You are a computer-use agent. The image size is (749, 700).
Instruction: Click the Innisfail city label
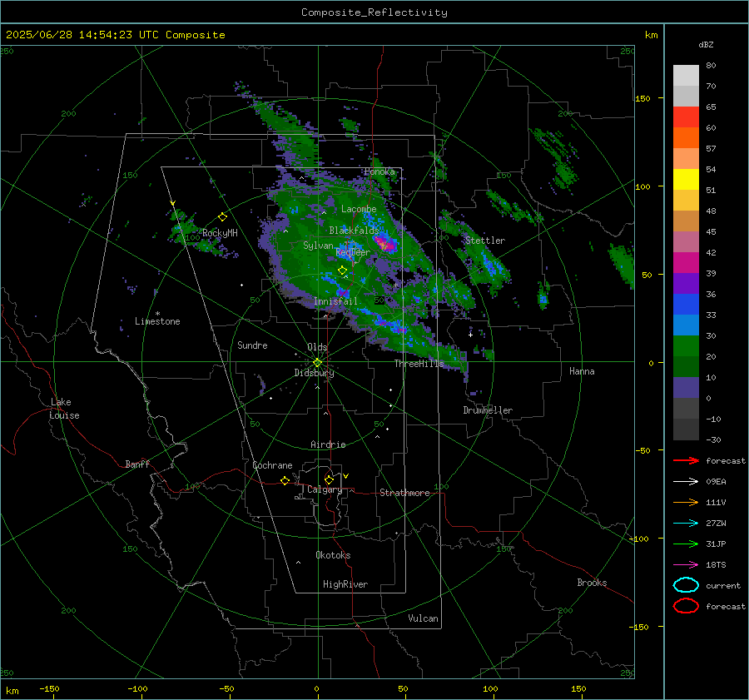point(335,301)
